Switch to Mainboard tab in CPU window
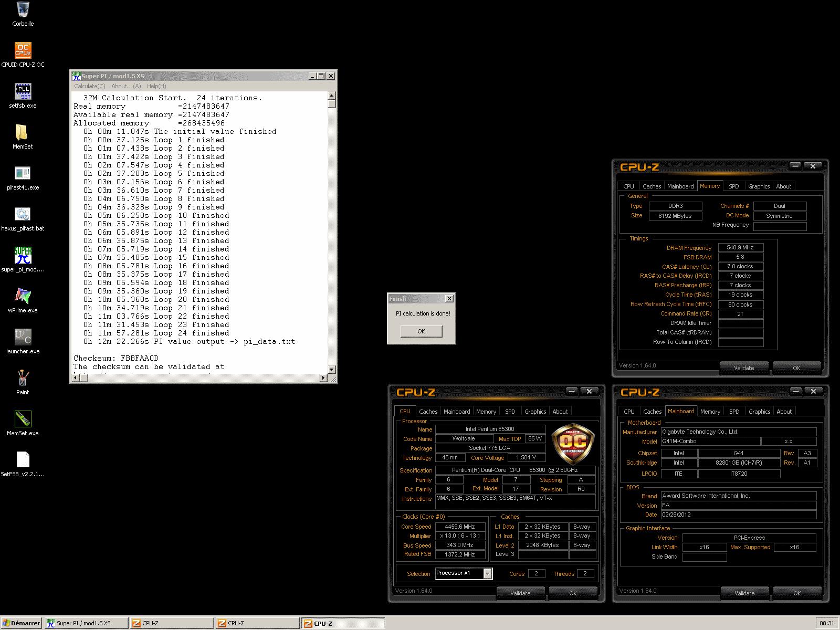This screenshot has height=630, width=840. coord(457,412)
